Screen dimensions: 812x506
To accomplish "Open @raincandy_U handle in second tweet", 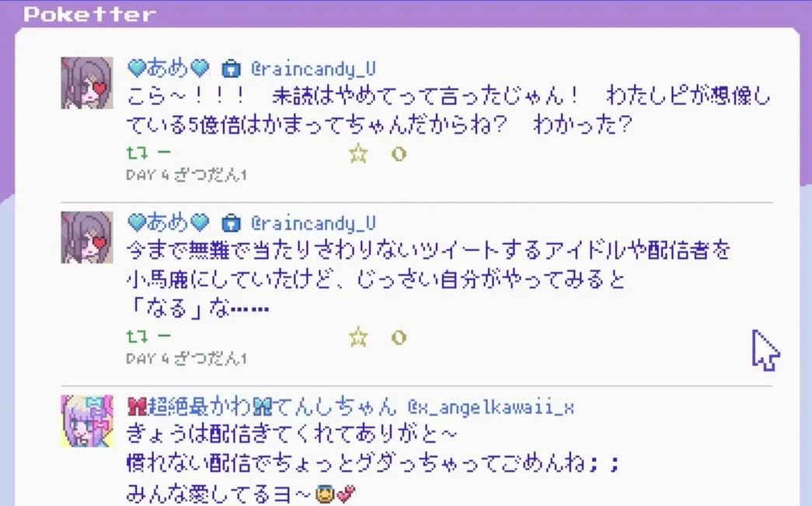I will pyautogui.click(x=313, y=223).
